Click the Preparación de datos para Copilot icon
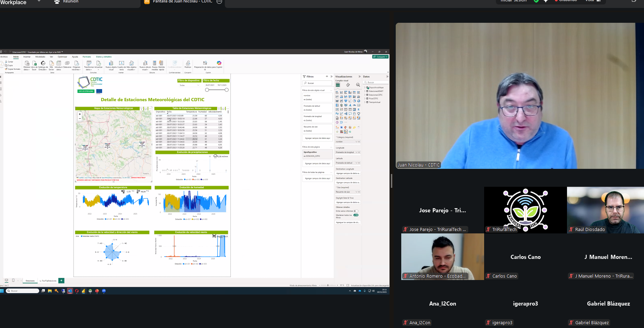644x328 pixels. coord(205,63)
